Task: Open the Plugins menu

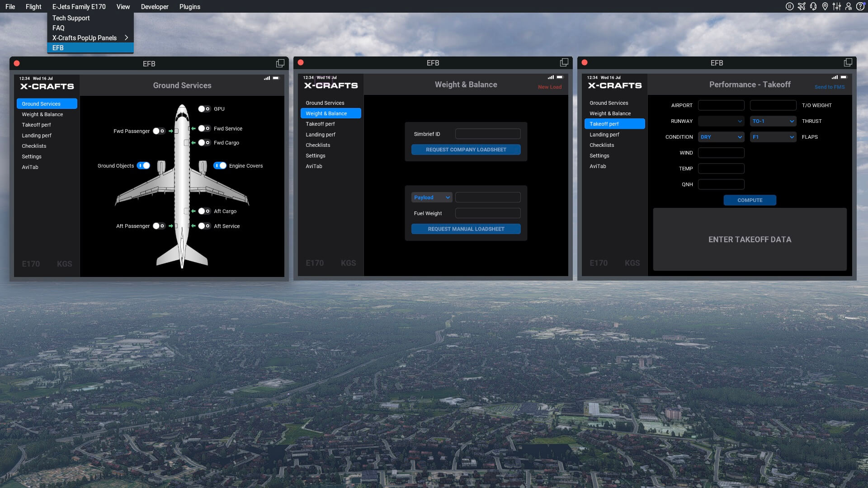Action: (x=189, y=7)
